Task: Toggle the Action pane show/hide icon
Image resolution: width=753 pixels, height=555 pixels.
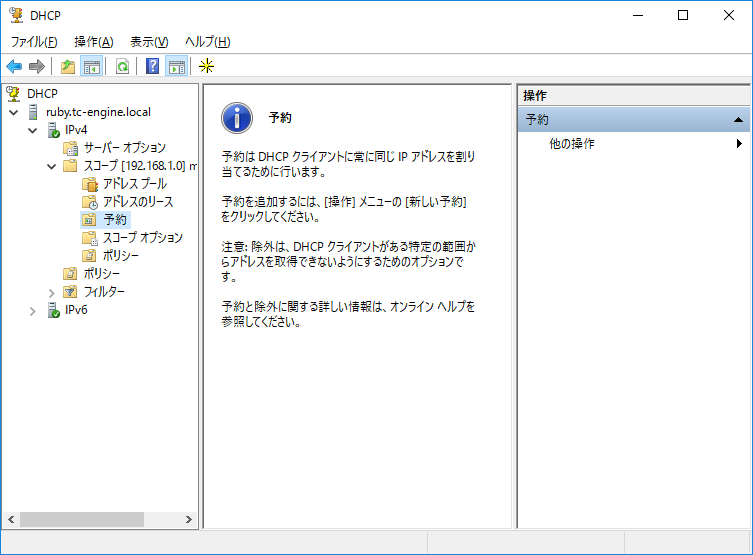Action: [177, 66]
